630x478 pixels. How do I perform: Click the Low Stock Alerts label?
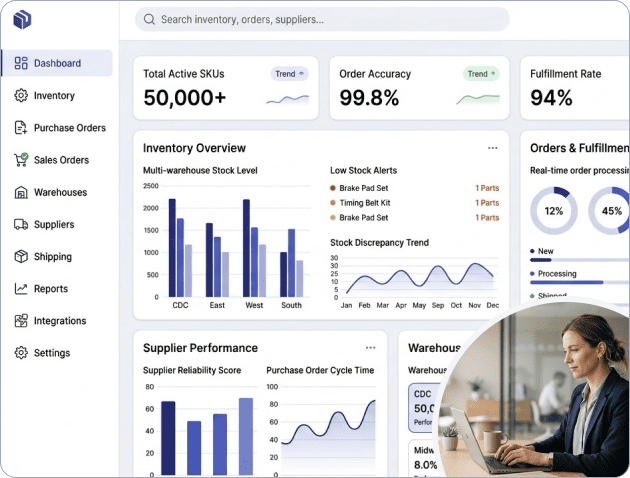(x=363, y=170)
